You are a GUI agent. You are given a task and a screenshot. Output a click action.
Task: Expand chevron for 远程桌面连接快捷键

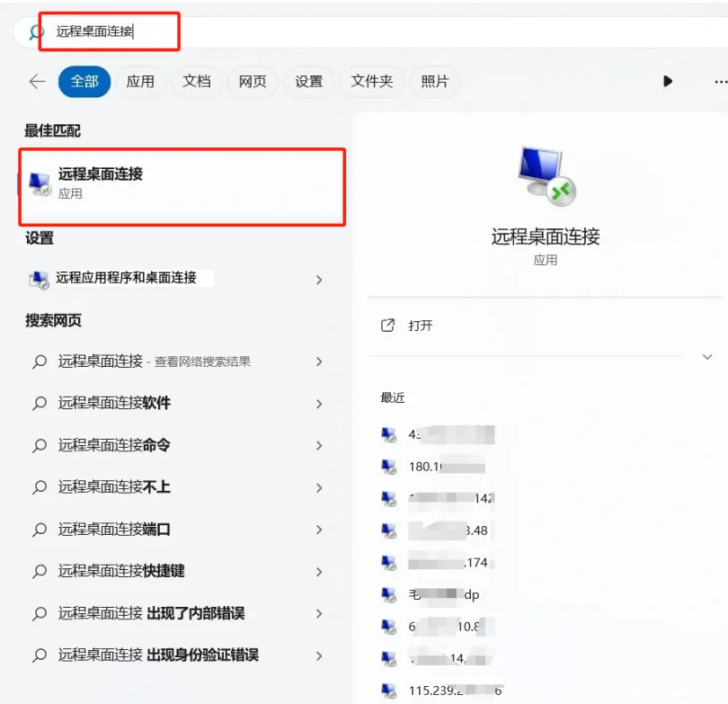point(319,572)
